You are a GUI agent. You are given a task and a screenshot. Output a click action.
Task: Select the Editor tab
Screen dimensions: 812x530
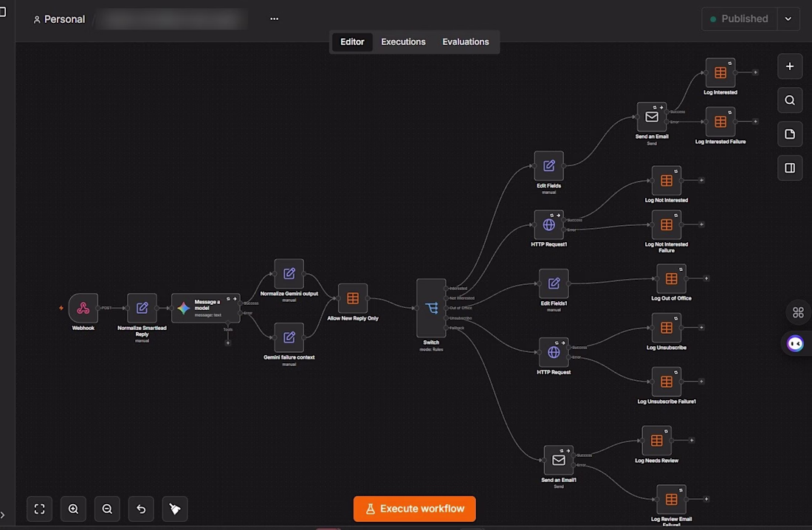click(x=352, y=42)
